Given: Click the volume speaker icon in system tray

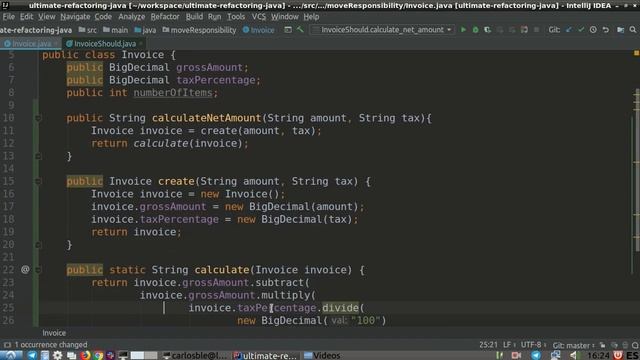Looking at the screenshot, I should [574, 355].
